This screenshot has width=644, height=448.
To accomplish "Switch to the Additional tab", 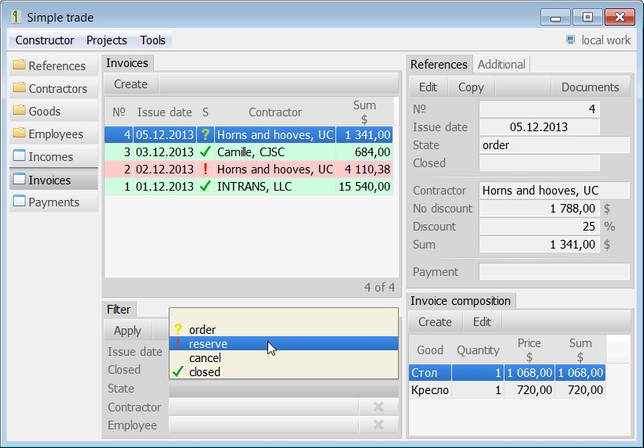I will click(501, 64).
